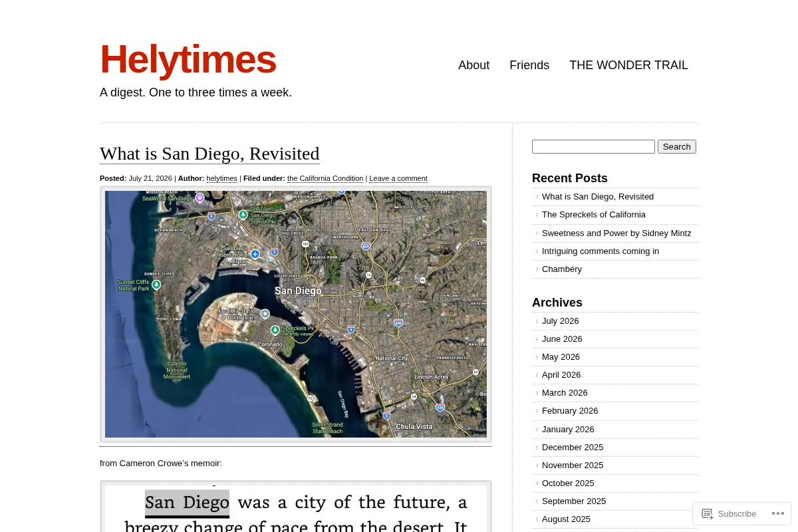Open the three-dot more actions menu
The image size is (798, 532).
tap(778, 513)
